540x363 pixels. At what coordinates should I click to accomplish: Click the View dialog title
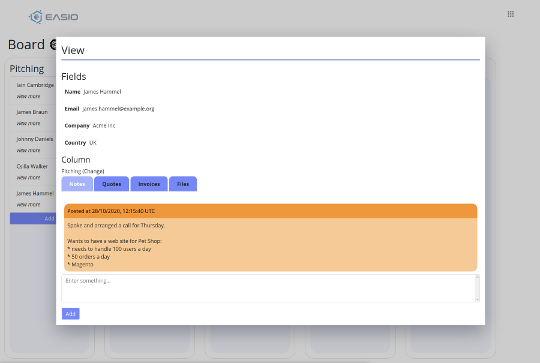[x=73, y=50]
